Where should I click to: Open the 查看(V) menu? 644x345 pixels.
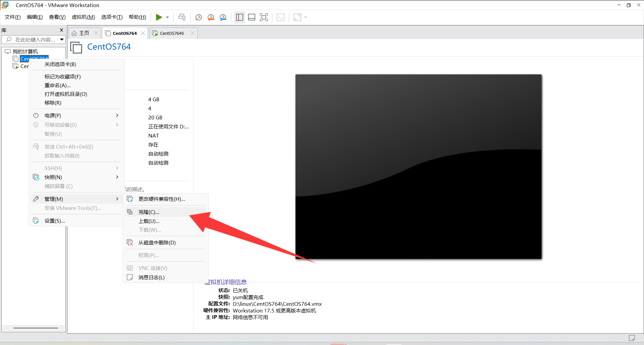(57, 17)
